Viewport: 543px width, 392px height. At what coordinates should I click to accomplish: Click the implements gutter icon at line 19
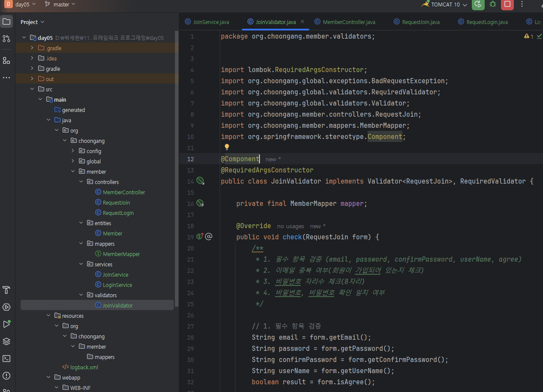point(200,236)
